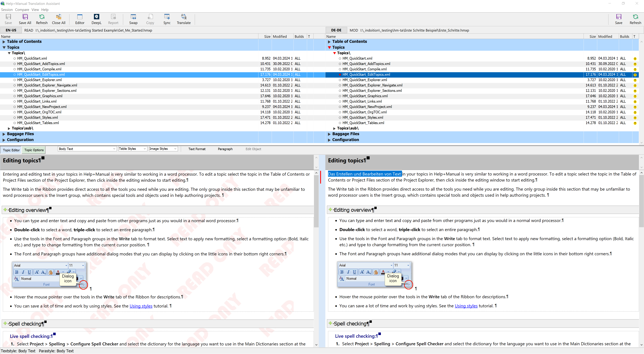Screen dimensions: 644x354
Task: Click the Edit Object button
Action: [x=253, y=149]
